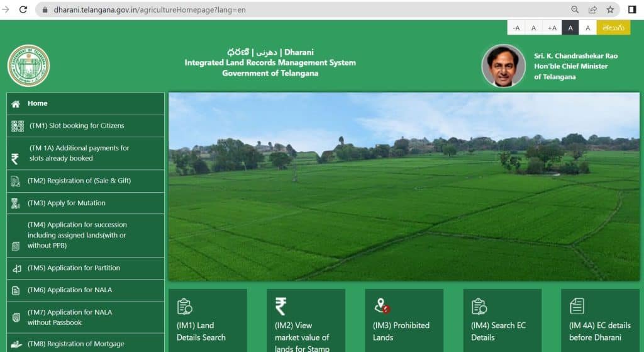Screen dimensions: 644x352
Task: Open the browser side panel icon
Action: pyautogui.click(x=632, y=9)
